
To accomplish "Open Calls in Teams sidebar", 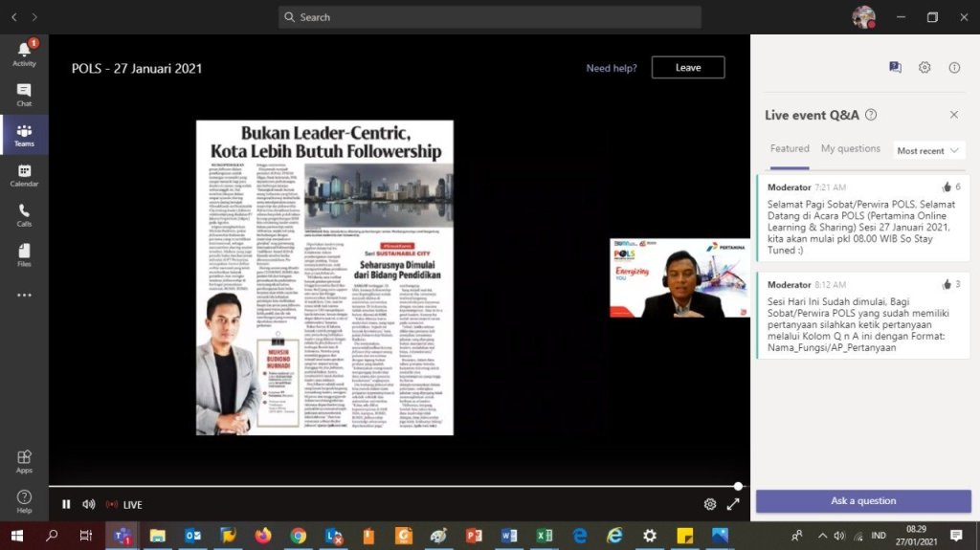I will (24, 215).
